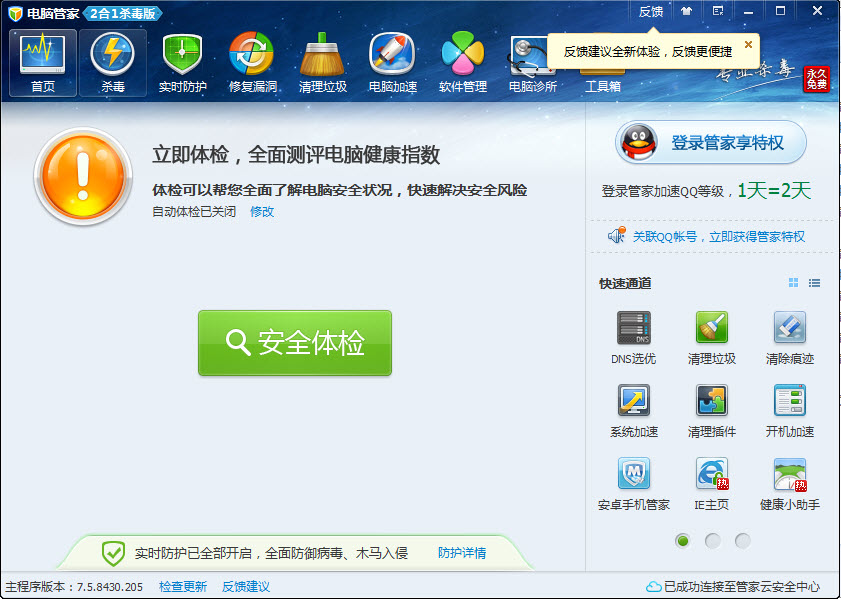Click the 电脑管家 logo icon
Screen dimensions: 841x599
(x=15, y=13)
